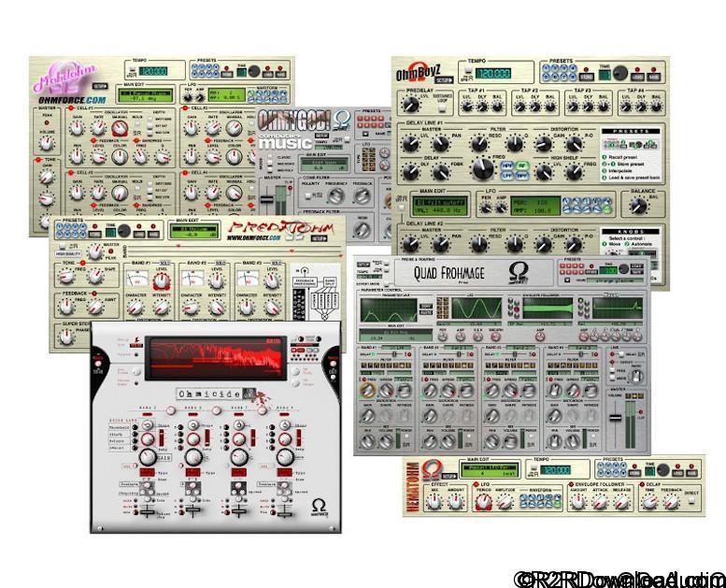Click the Balance knob in OhmBoyz
Image resolution: width=726 pixels, height=588 pixels.
point(639,205)
